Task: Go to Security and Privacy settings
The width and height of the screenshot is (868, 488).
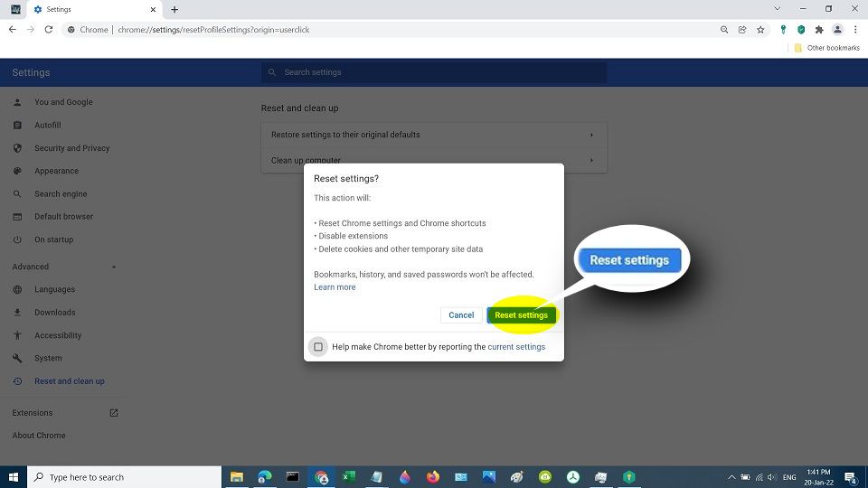Action: tap(72, 148)
